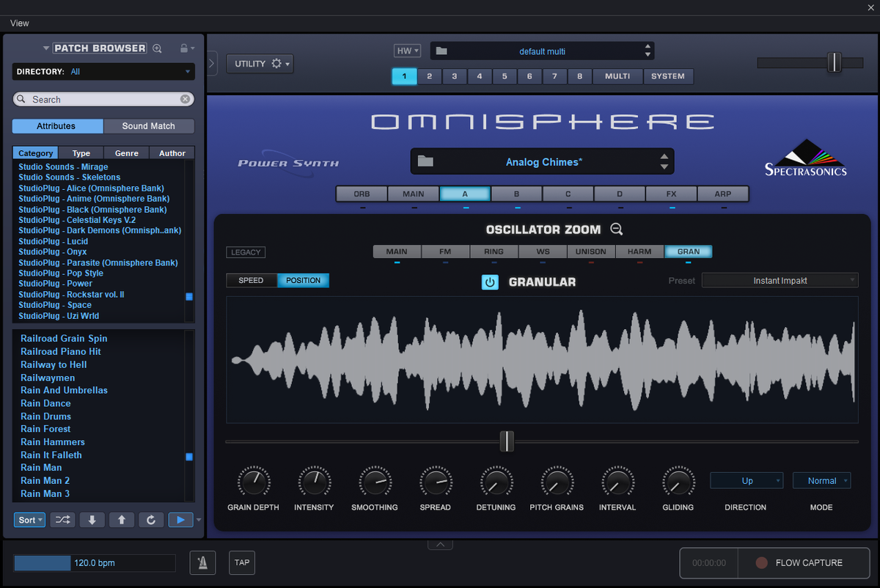Click the Grain Depth knob
Viewport: 880px width, 588px height.
252,482
